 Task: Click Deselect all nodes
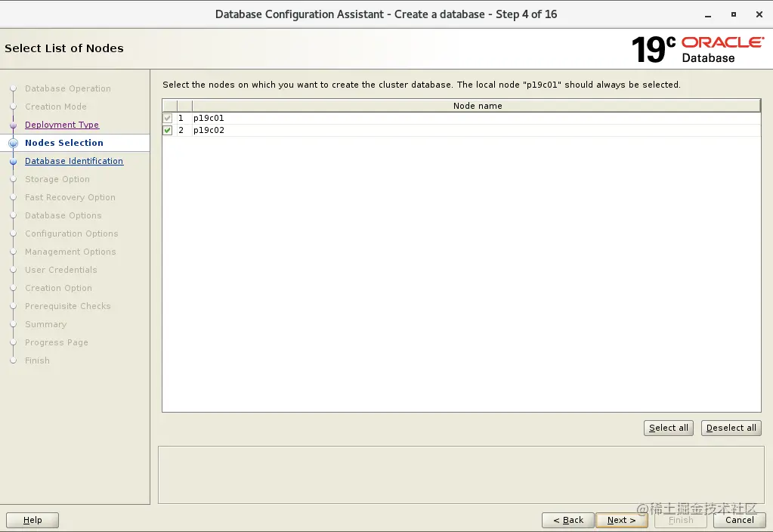click(x=731, y=428)
